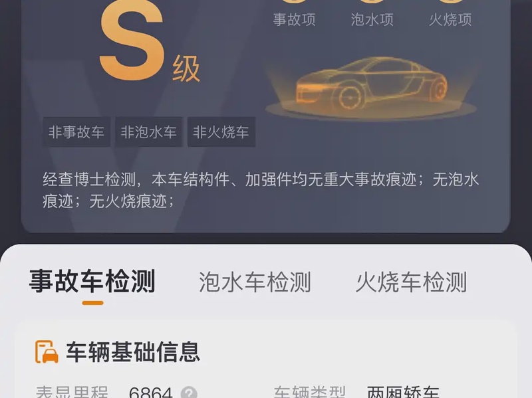Image resolution: width=532 pixels, height=398 pixels.
Task: Click the 非事故车 tag
Action: tap(76, 132)
